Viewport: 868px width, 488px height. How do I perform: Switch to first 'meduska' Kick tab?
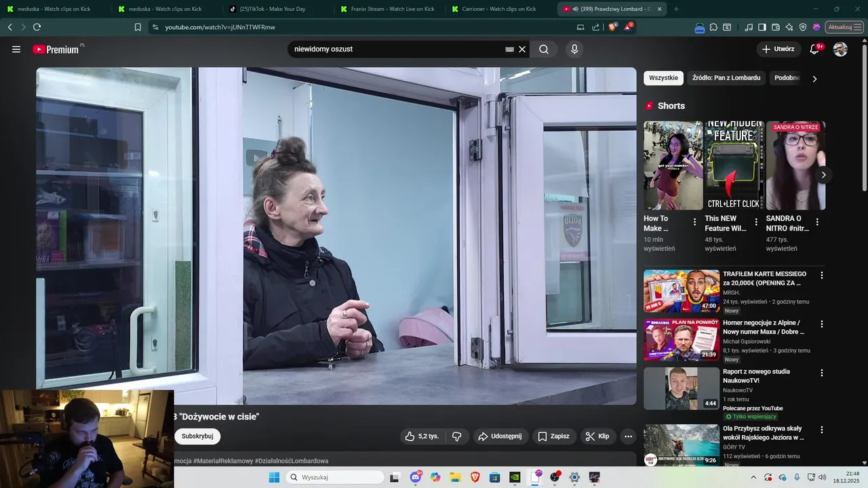(x=56, y=9)
